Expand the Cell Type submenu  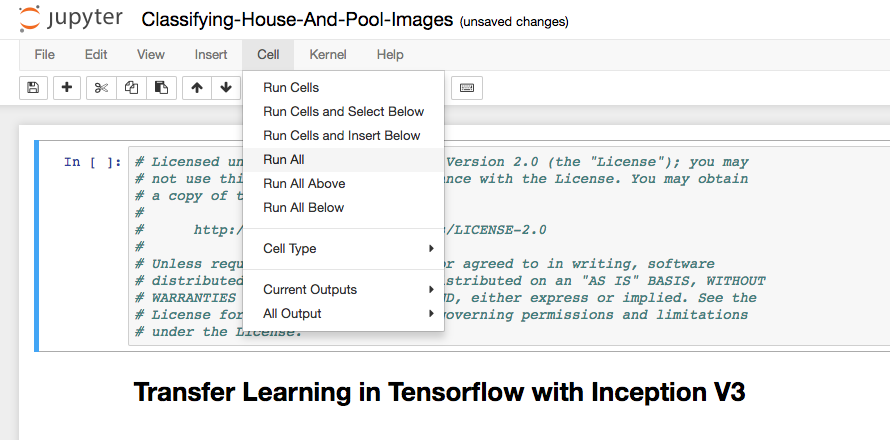click(343, 249)
